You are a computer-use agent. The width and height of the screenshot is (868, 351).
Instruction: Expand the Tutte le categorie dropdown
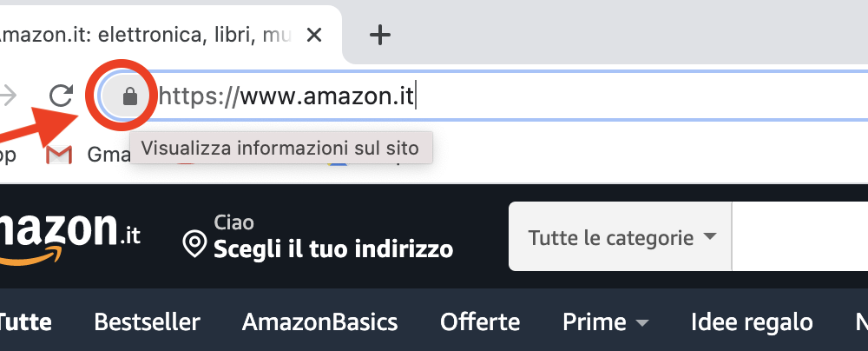(621, 237)
